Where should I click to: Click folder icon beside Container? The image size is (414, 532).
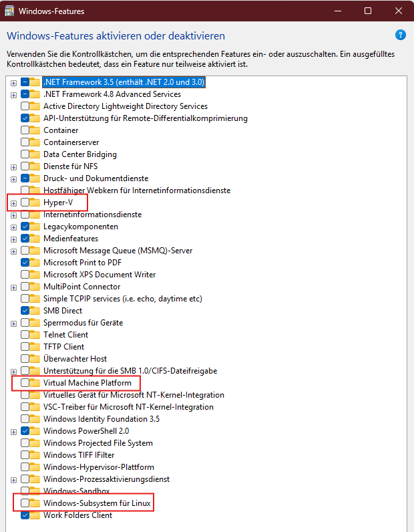(35, 130)
